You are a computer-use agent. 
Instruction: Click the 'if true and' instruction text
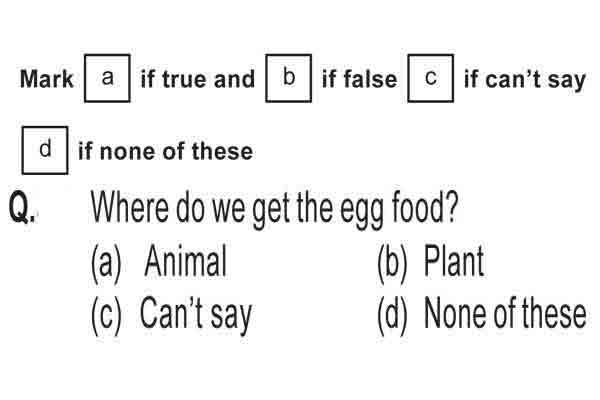[197, 79]
